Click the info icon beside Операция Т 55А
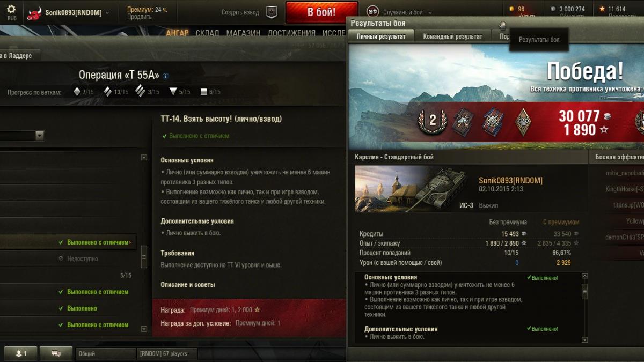The height and width of the screenshot is (362, 644). pyautogui.click(x=166, y=76)
